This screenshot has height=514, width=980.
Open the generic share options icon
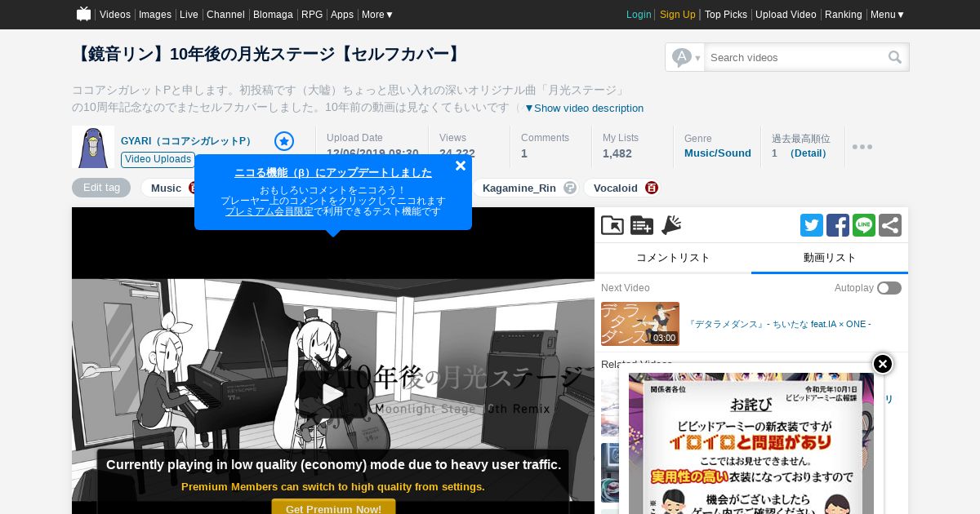tap(890, 225)
